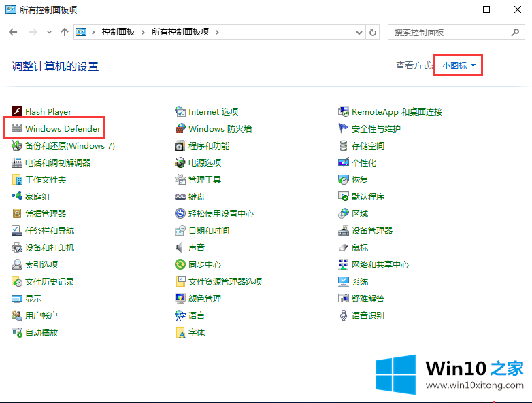This screenshot has width=532, height=403.
Task: Open the 设备和打印机 printer icon
Action: [16, 247]
